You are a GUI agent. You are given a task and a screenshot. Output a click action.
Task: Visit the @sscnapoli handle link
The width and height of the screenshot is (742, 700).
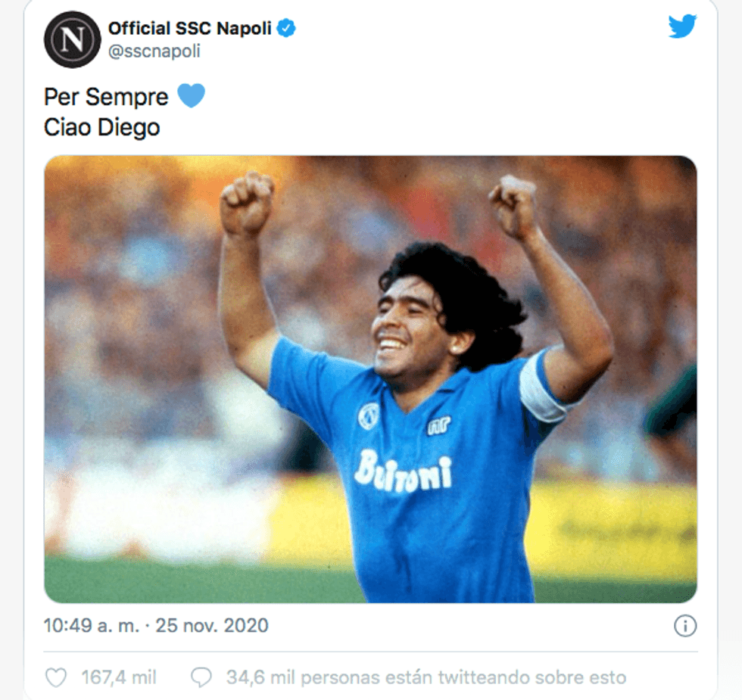[154, 51]
